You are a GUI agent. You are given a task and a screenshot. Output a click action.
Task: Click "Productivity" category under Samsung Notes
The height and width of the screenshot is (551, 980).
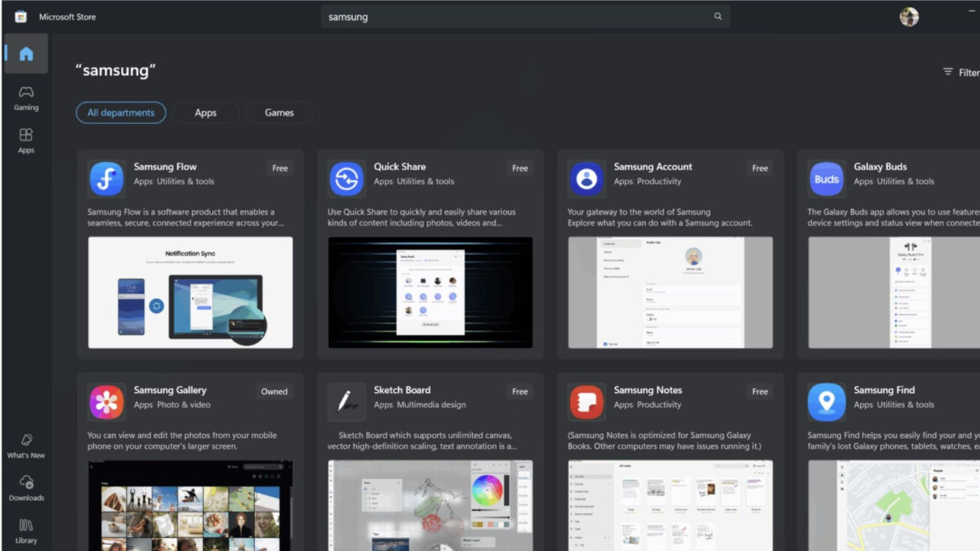659,405
